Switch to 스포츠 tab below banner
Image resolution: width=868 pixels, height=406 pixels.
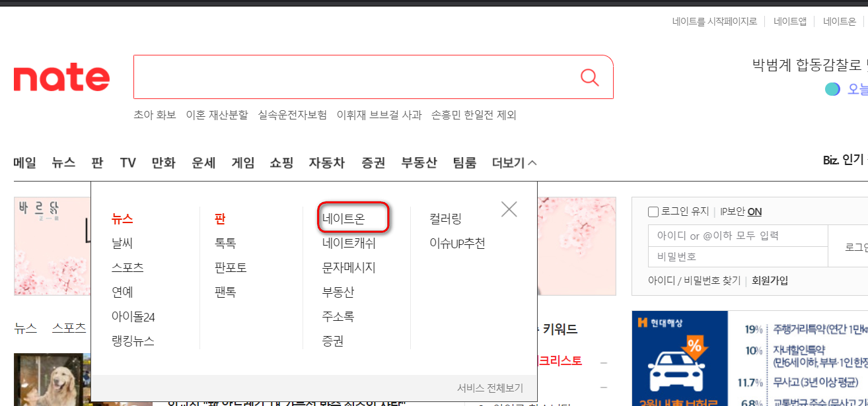click(x=69, y=327)
